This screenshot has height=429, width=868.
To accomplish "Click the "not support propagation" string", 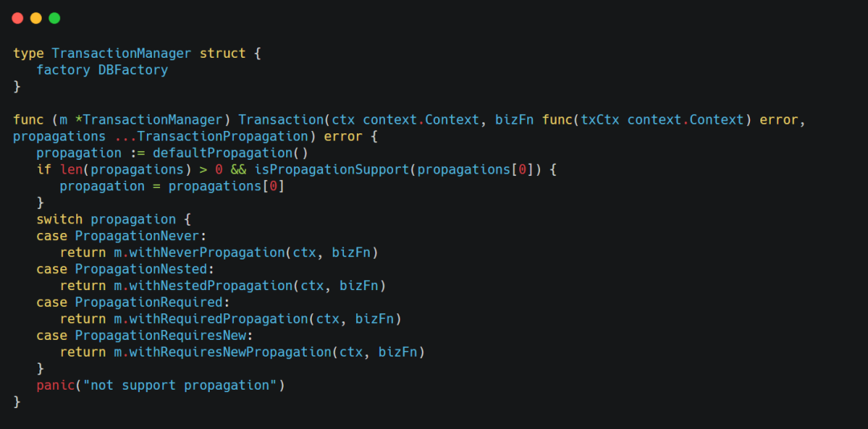I will pos(179,386).
